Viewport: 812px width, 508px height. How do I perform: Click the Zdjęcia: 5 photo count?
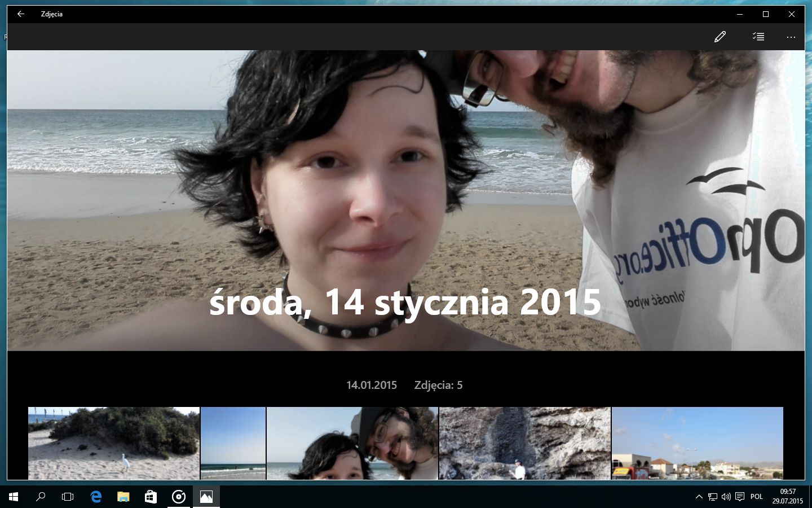click(x=438, y=385)
